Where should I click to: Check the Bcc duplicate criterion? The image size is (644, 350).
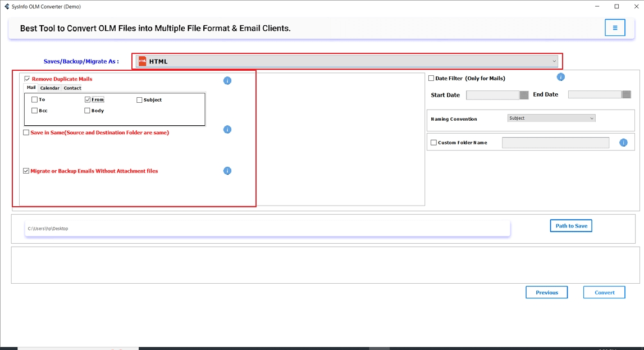coord(34,111)
